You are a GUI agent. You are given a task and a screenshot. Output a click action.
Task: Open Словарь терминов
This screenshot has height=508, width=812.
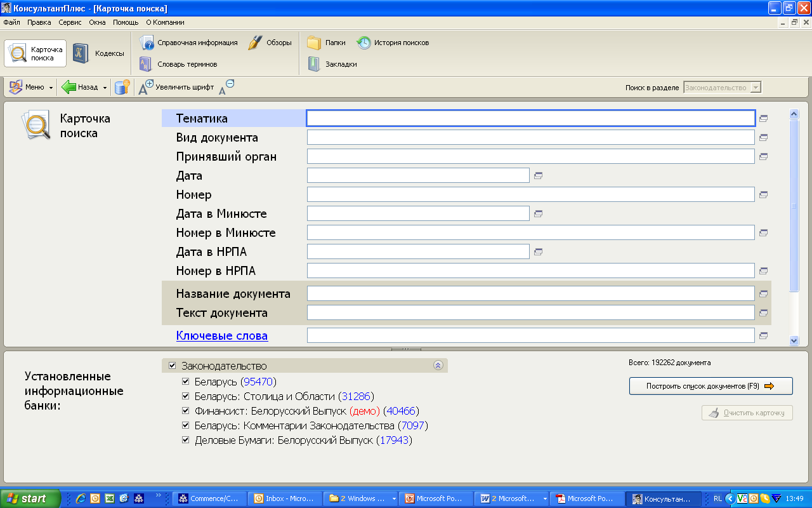coord(178,64)
